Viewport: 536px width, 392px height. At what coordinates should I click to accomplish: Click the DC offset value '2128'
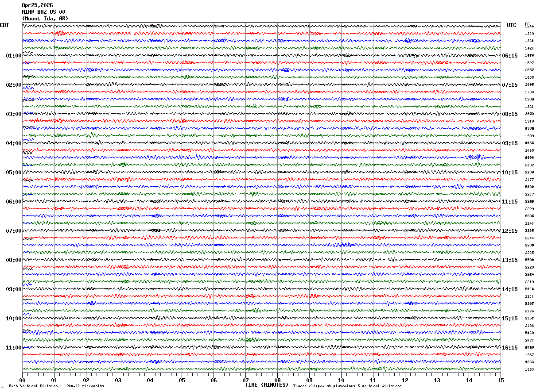tap(529, 326)
